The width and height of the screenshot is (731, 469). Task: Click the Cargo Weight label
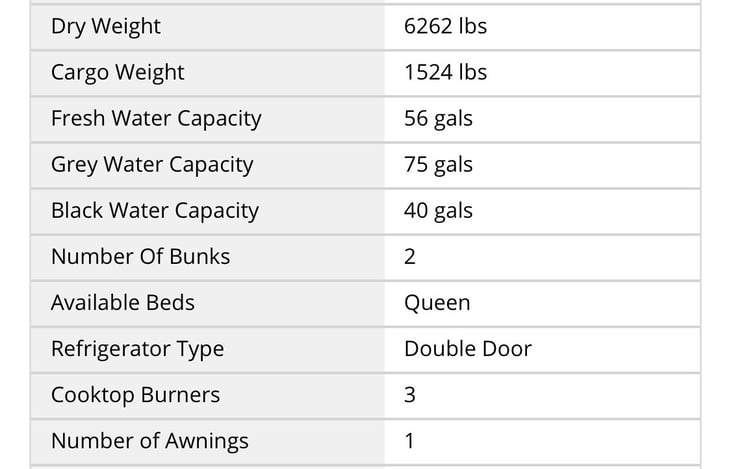(118, 73)
